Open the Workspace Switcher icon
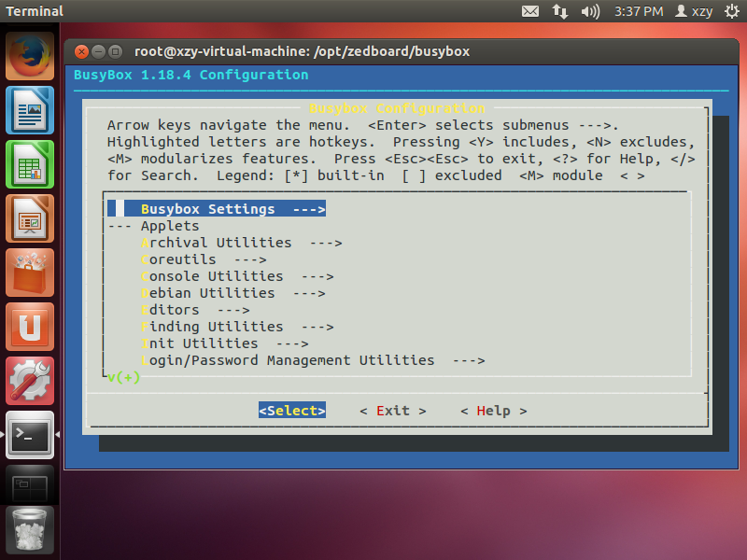Screen dimensions: 747x560 (30, 488)
